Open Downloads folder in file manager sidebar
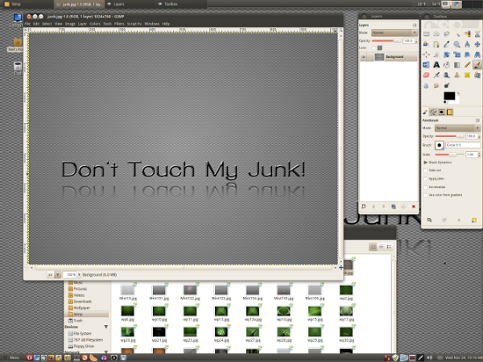 80,301
